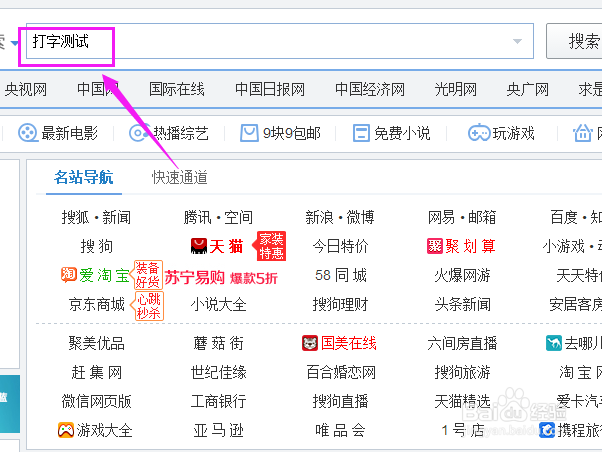This screenshot has width=602, height=452.
Task: Open the search type dropdown arrow
Action: coord(14,43)
